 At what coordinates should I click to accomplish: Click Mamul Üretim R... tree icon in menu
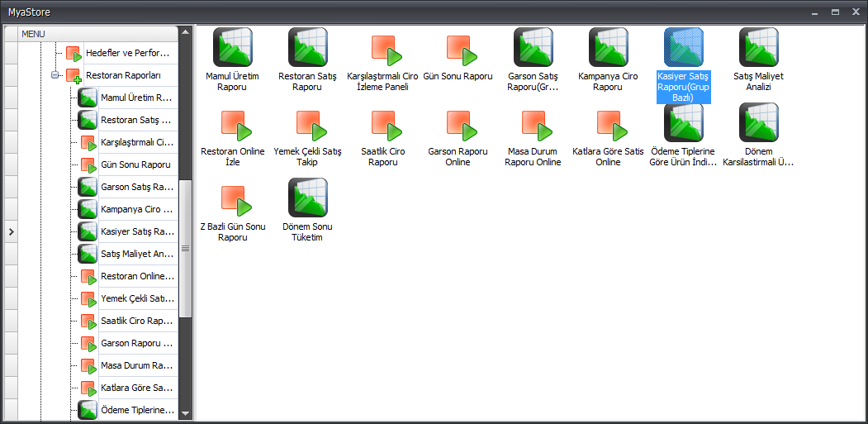(x=88, y=98)
